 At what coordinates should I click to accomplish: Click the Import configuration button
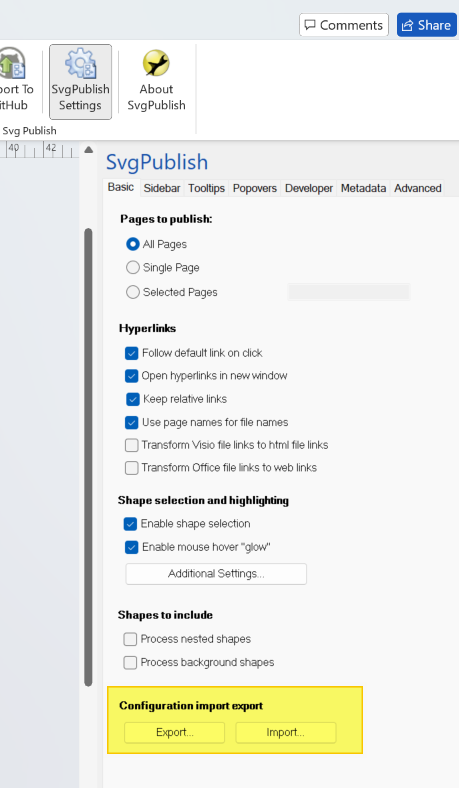click(286, 733)
